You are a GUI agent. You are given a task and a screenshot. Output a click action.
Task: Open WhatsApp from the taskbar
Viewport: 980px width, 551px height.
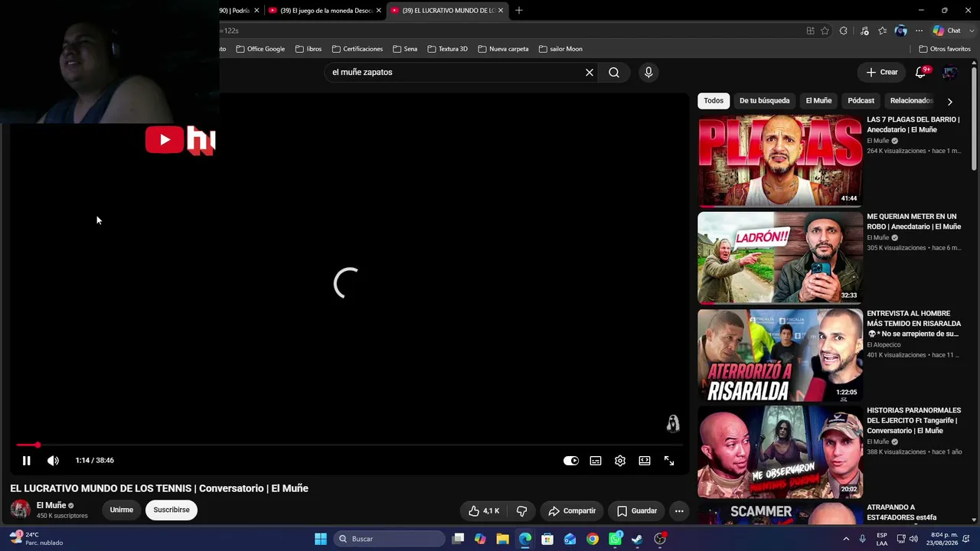(x=615, y=539)
